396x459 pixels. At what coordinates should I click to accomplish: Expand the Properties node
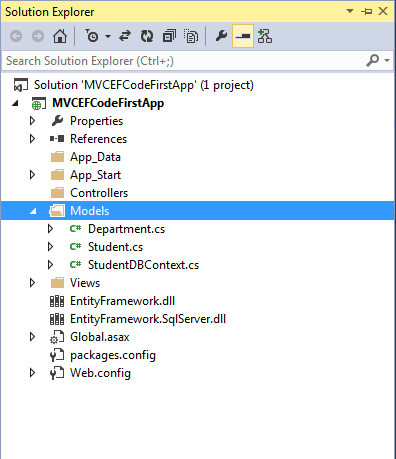32,121
